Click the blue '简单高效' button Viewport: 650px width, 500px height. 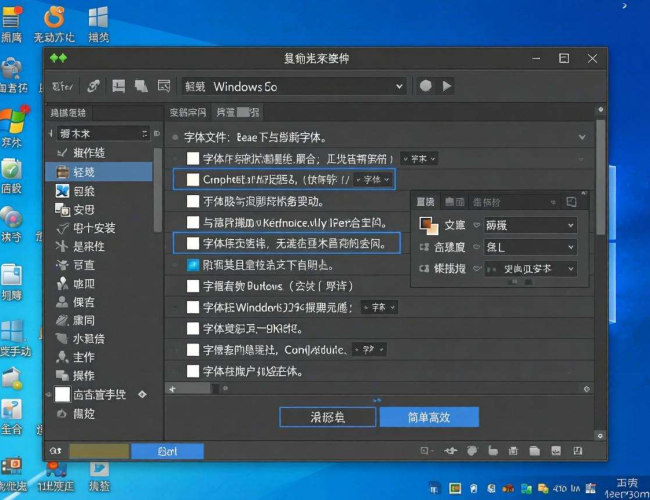tap(429, 417)
